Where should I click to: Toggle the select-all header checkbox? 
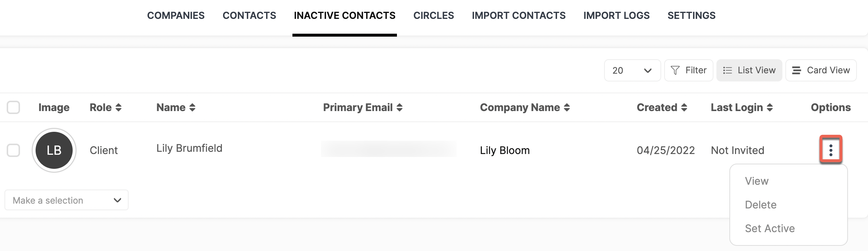(13, 107)
